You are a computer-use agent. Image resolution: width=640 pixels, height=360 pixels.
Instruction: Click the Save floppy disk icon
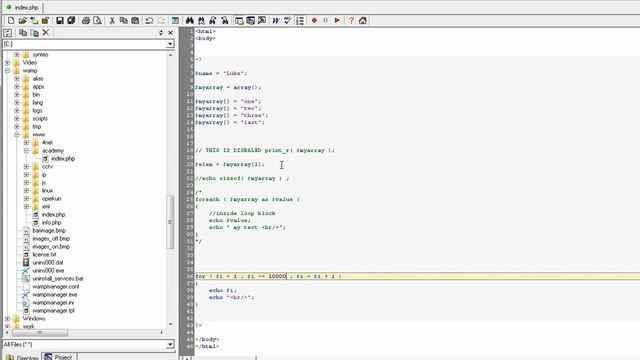(x=60, y=20)
